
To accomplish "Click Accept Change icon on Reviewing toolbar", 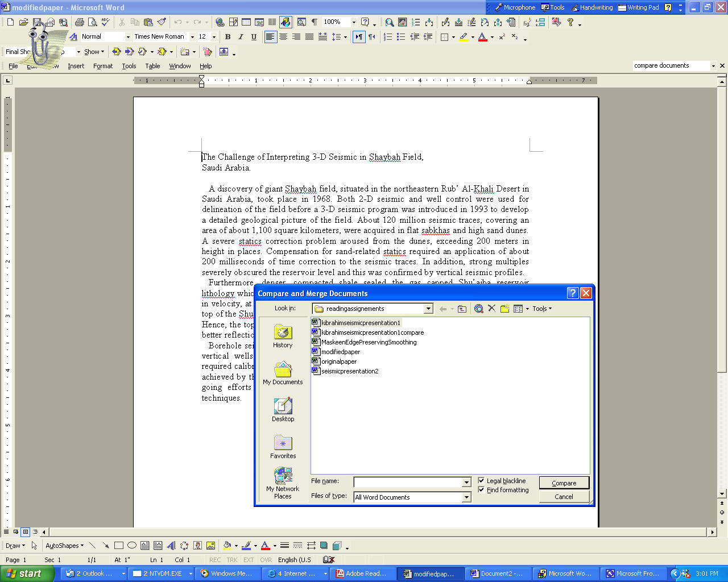I will (142, 52).
